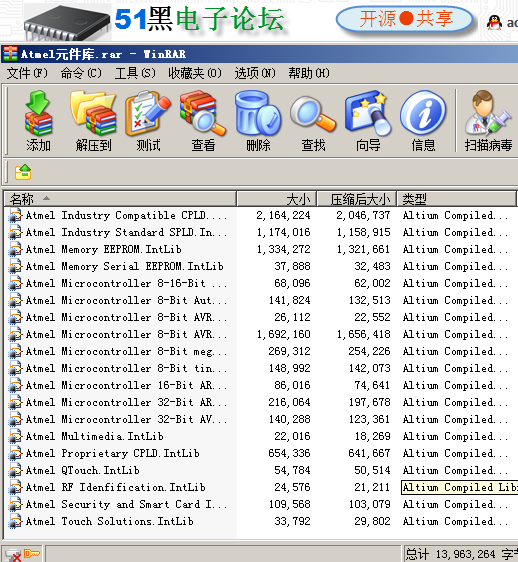This screenshot has height=562, width=518.
Task: Sort by the 压缩后大小 column header
Action: [x=357, y=199]
